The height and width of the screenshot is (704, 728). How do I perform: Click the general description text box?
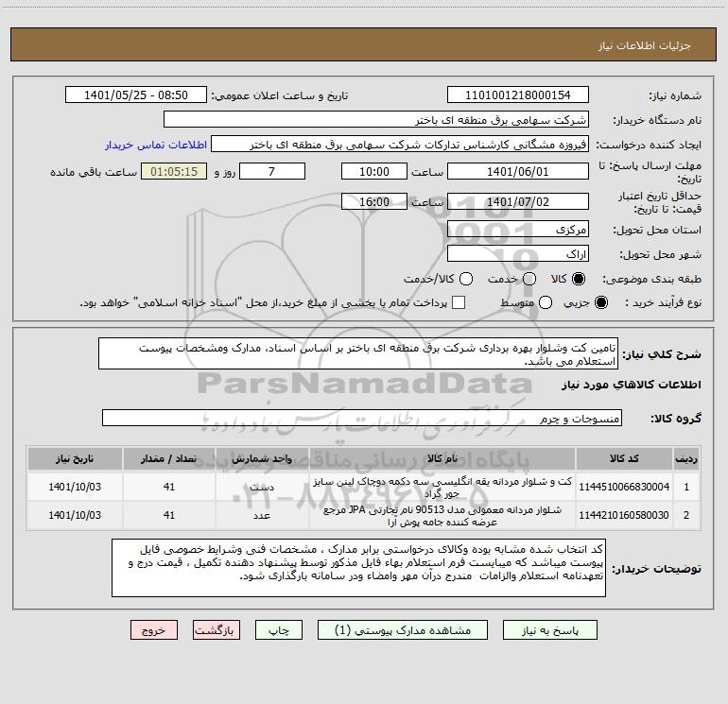pyautogui.click(x=358, y=354)
